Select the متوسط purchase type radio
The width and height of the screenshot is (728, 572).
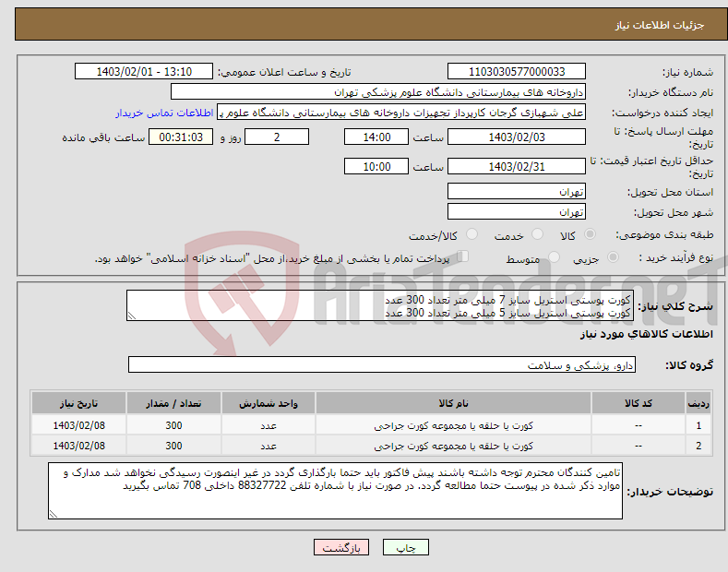click(554, 256)
